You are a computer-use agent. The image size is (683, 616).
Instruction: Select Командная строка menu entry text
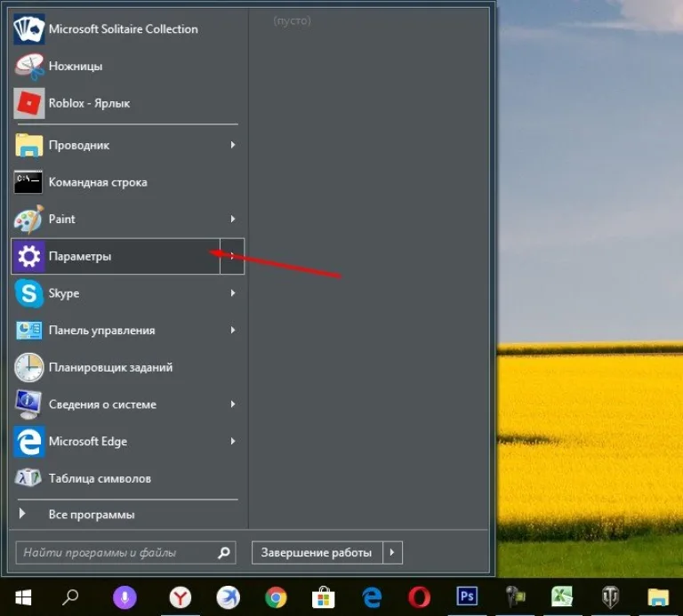pos(98,182)
